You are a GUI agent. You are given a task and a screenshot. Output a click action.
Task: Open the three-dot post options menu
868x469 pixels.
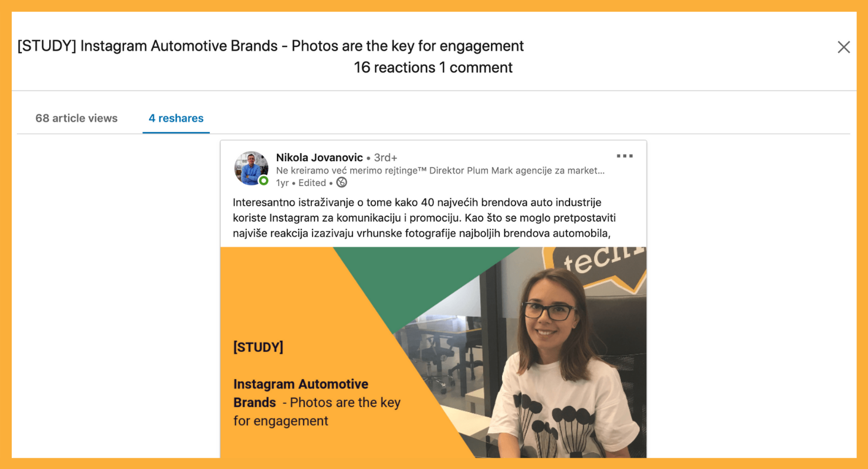point(625,157)
